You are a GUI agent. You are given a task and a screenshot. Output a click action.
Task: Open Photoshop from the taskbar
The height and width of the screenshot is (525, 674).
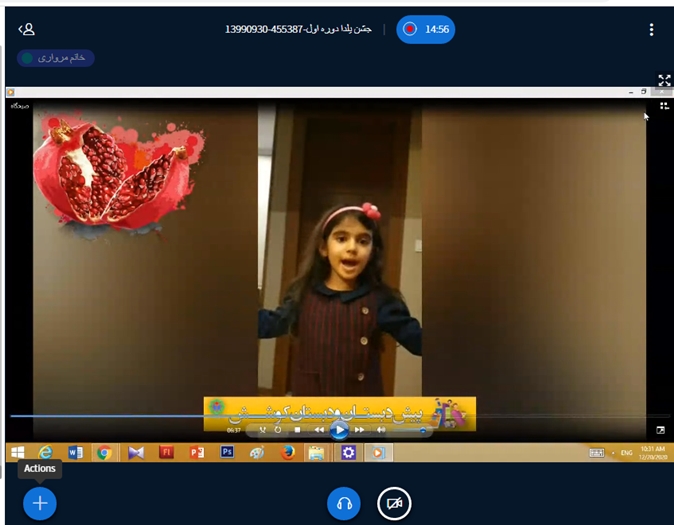[227, 452]
